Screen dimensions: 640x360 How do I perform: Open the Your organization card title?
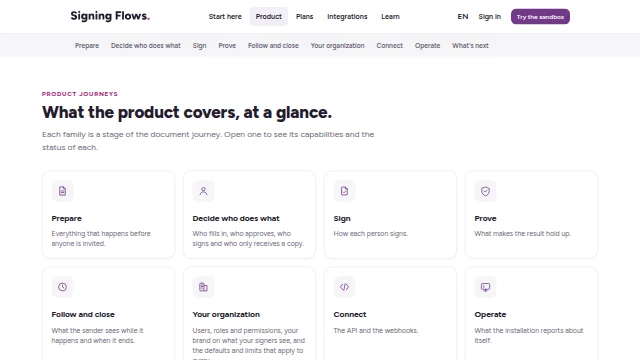226,315
